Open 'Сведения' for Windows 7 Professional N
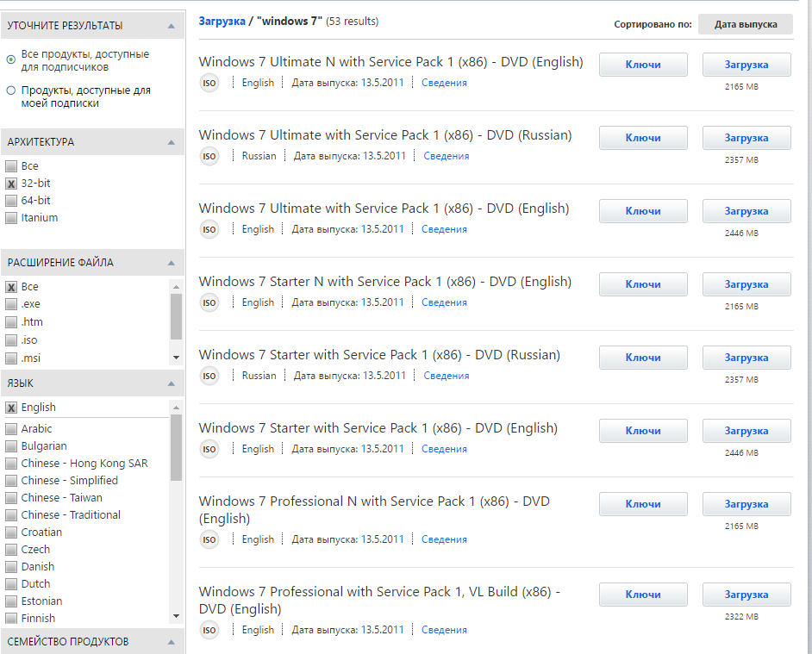The width and height of the screenshot is (812, 654). (444, 539)
